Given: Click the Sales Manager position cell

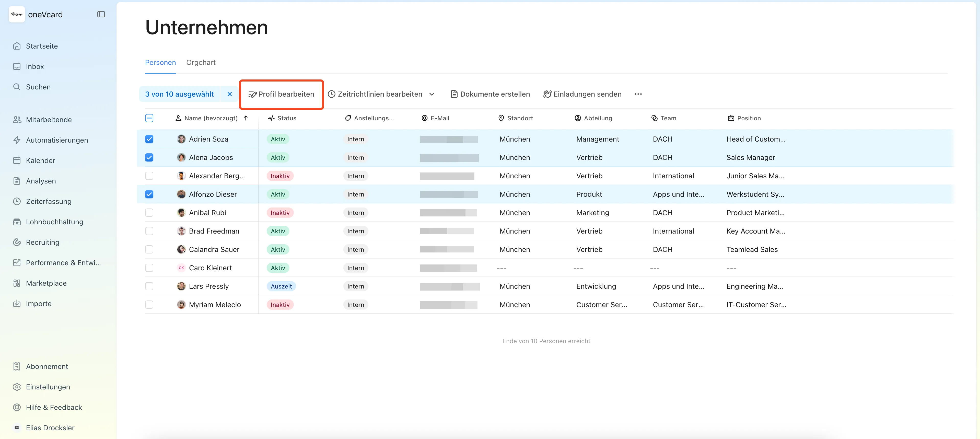Looking at the screenshot, I should click(751, 157).
